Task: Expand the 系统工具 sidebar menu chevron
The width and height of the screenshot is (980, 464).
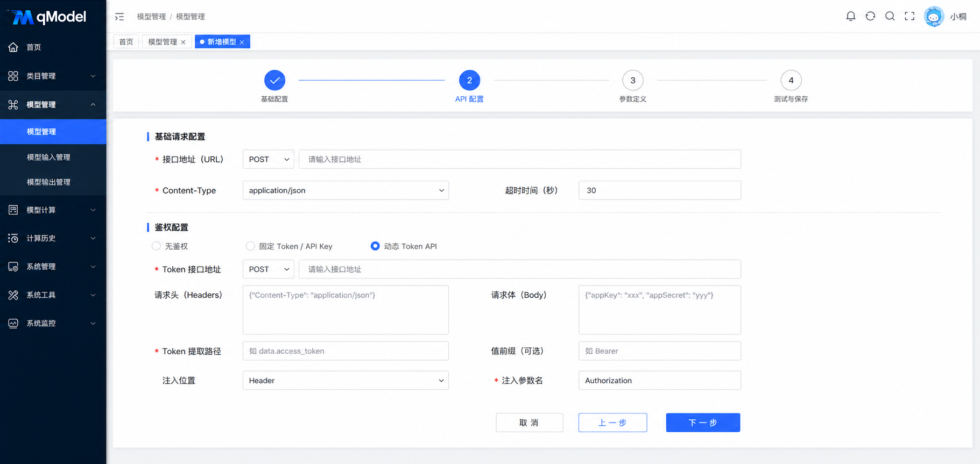Action: click(x=93, y=295)
